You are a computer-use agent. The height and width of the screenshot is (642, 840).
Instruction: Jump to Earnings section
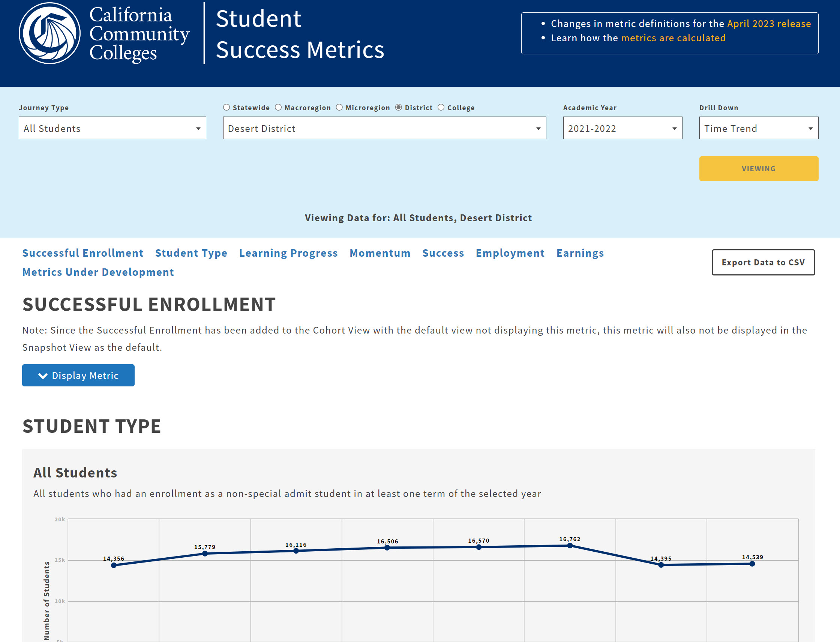point(580,253)
